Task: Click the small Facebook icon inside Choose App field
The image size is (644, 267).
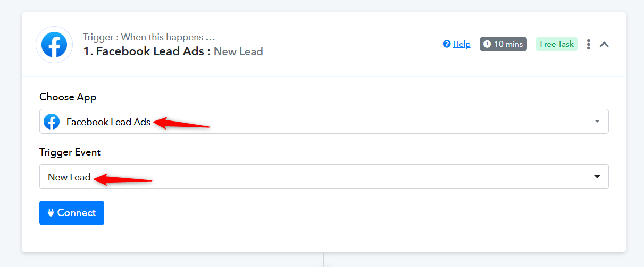Action: 52,122
